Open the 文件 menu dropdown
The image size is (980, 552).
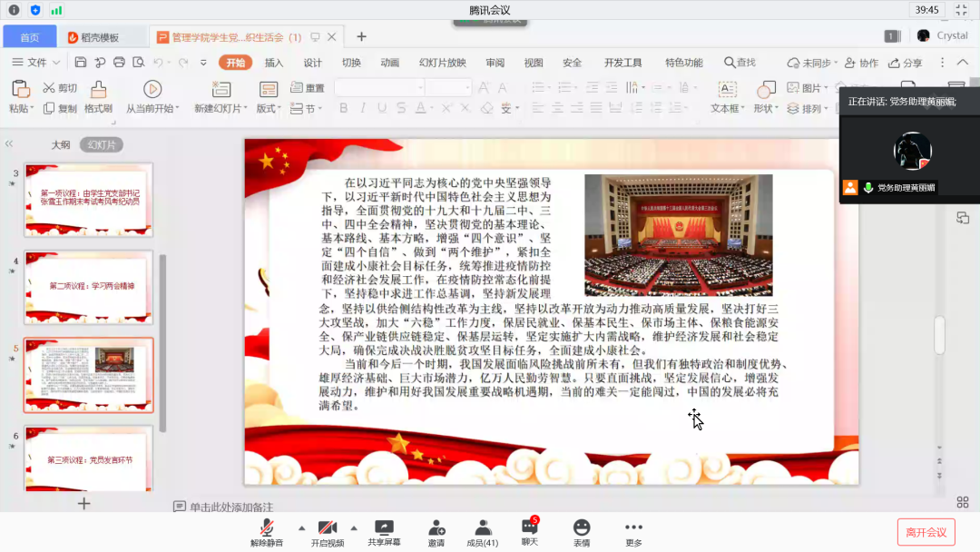coord(36,63)
